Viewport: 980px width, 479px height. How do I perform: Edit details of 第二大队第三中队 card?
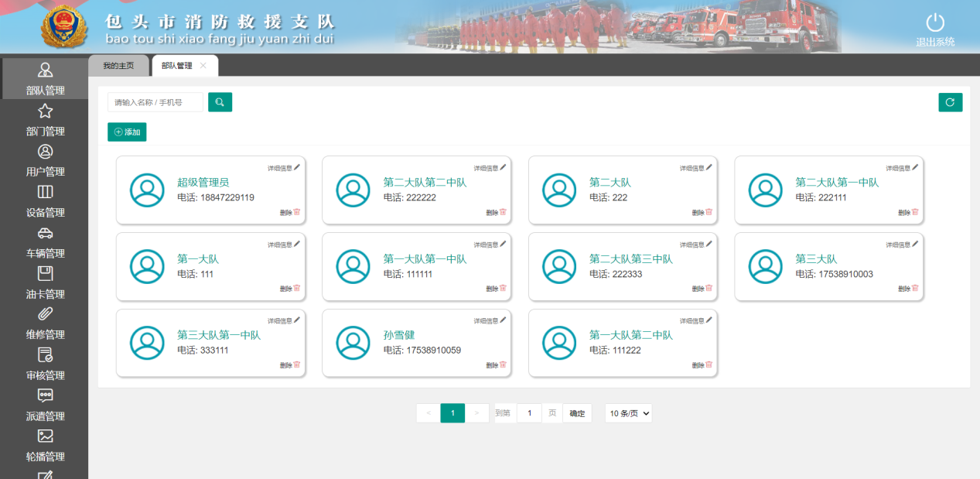tap(696, 245)
